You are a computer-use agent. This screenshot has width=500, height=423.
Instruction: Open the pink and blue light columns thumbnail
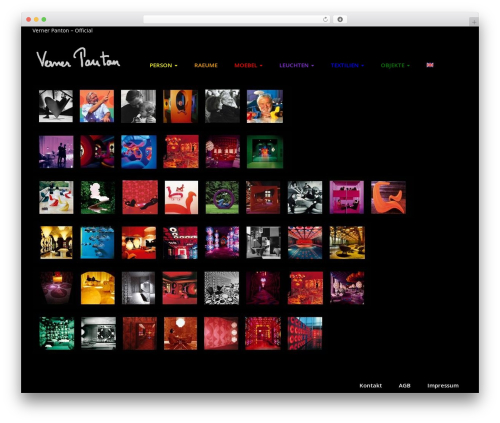tap(222, 243)
